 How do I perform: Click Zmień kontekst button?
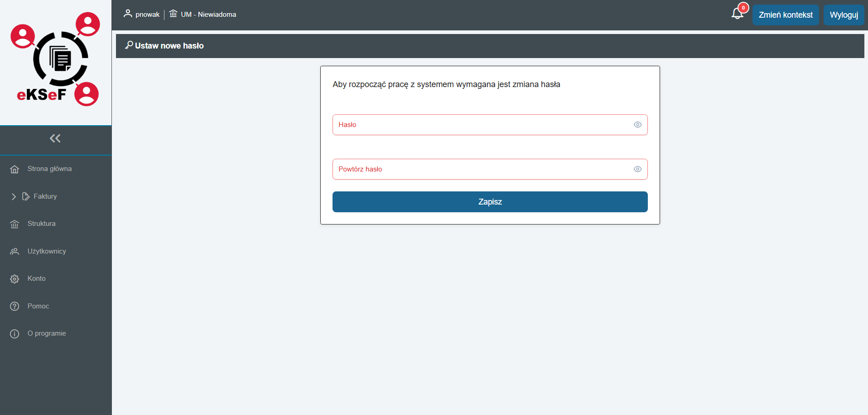(786, 15)
